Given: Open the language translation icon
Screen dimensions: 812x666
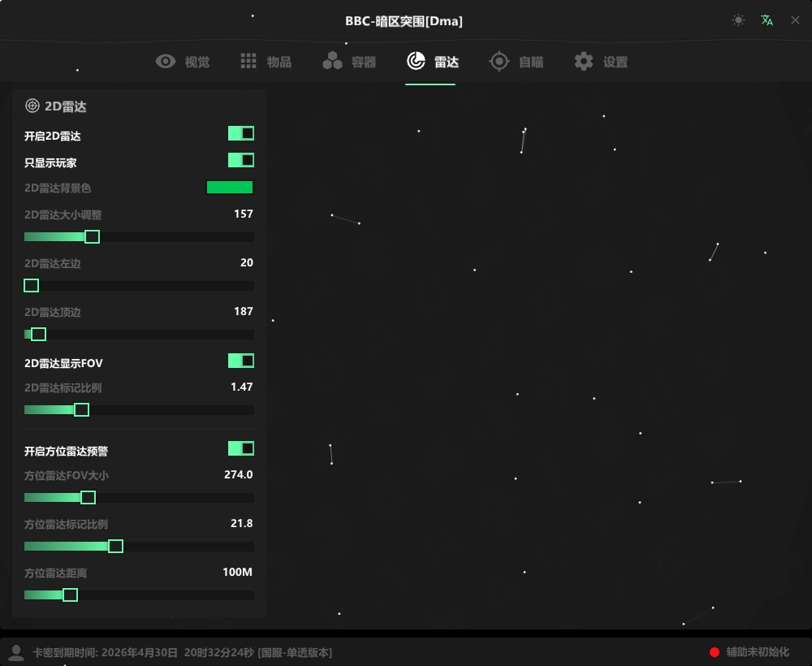Looking at the screenshot, I should click(x=767, y=20).
